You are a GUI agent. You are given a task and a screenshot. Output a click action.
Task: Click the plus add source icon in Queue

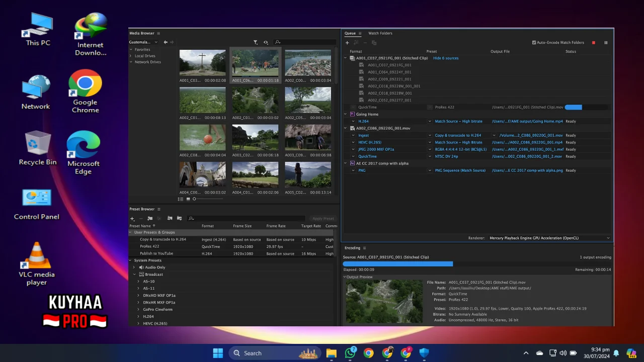click(x=347, y=43)
